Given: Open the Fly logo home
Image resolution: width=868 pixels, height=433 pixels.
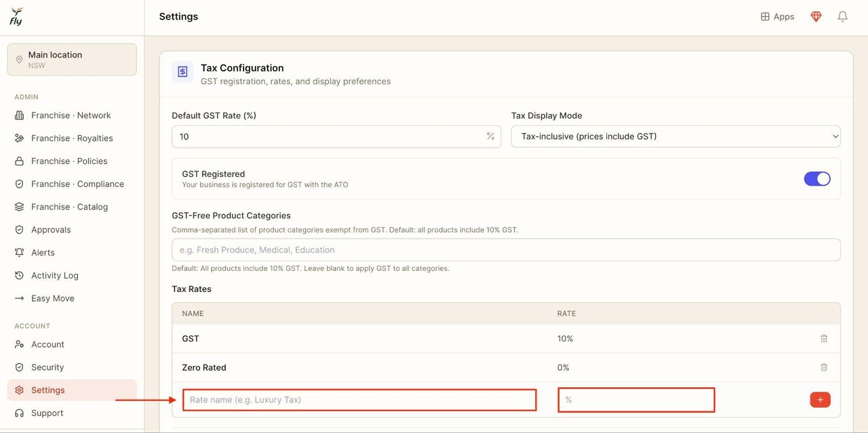Looking at the screenshot, I should (17, 17).
